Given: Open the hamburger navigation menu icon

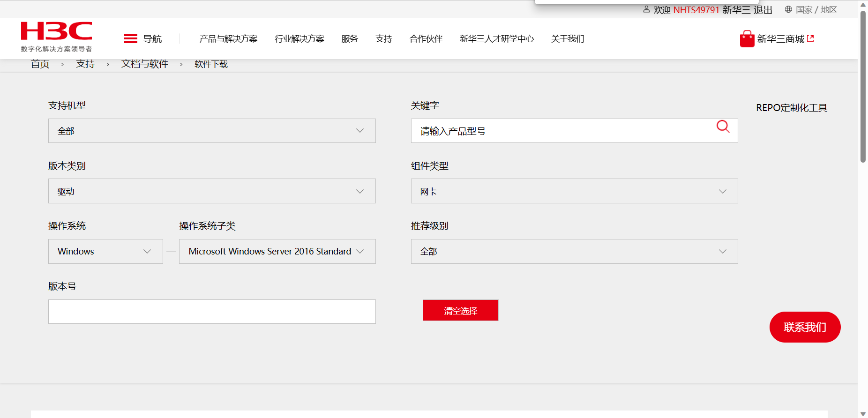Looking at the screenshot, I should coord(131,38).
